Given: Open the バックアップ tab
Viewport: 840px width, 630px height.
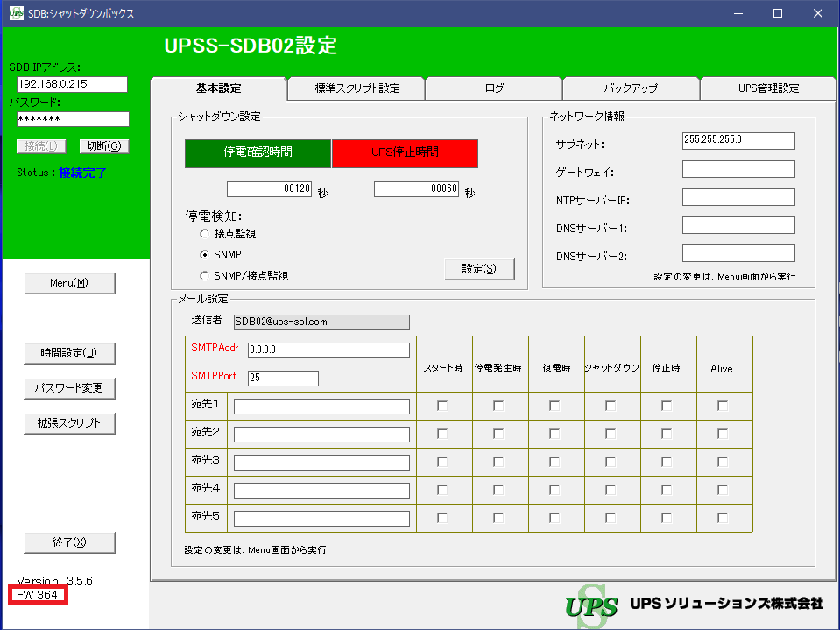Looking at the screenshot, I should 631,88.
